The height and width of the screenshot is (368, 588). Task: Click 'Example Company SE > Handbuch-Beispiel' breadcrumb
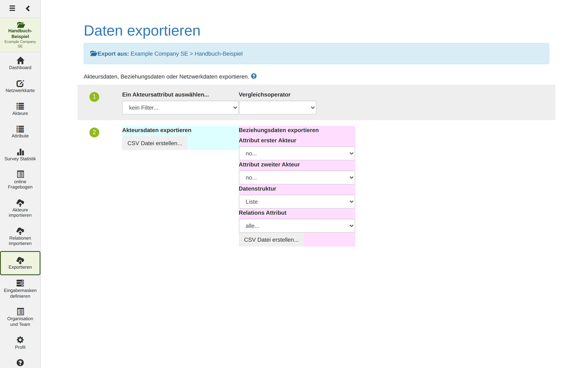click(187, 54)
